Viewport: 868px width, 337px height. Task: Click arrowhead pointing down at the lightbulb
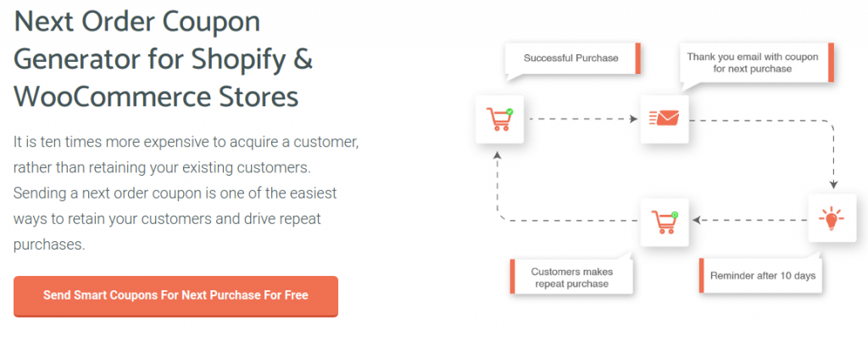click(834, 185)
